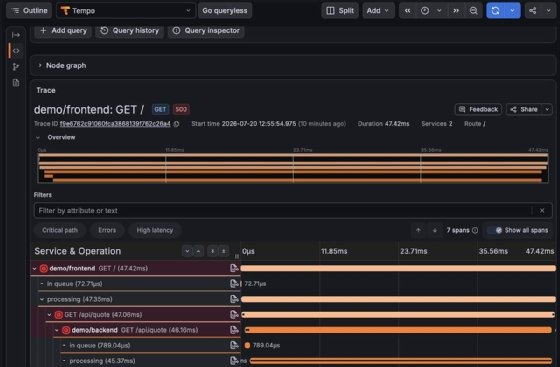Open logs for in queue (72.71µs) span
560x367 pixels.
click(234, 284)
